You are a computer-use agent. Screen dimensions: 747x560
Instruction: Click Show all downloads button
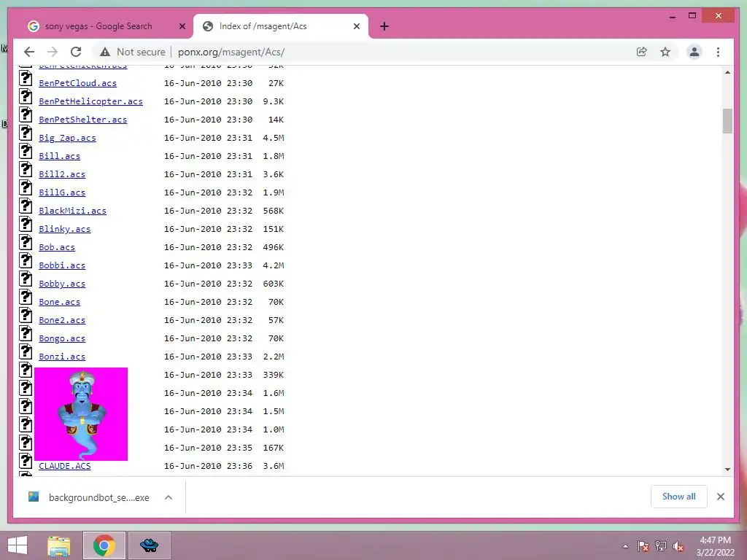tap(679, 497)
